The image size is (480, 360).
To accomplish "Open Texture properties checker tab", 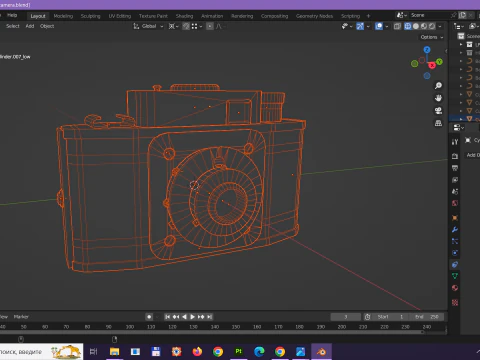I will [455, 303].
